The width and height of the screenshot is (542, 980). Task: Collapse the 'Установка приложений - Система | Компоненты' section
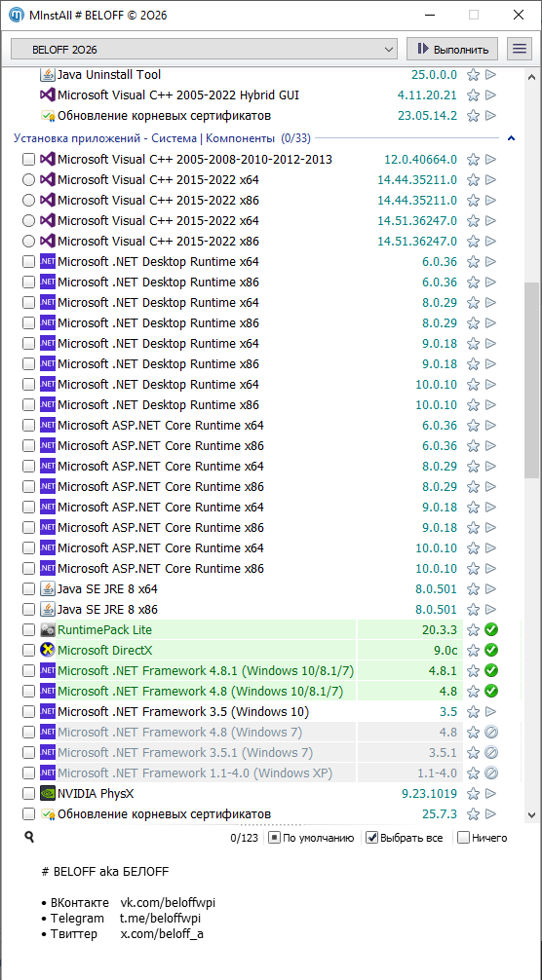[x=512, y=138]
